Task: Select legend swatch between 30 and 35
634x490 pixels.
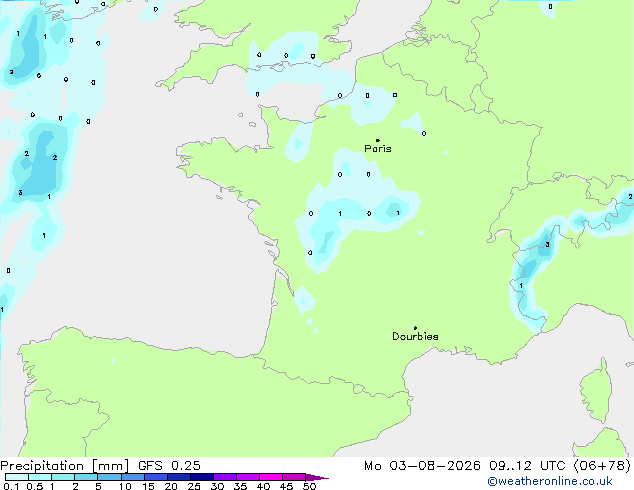Action: coord(225,477)
